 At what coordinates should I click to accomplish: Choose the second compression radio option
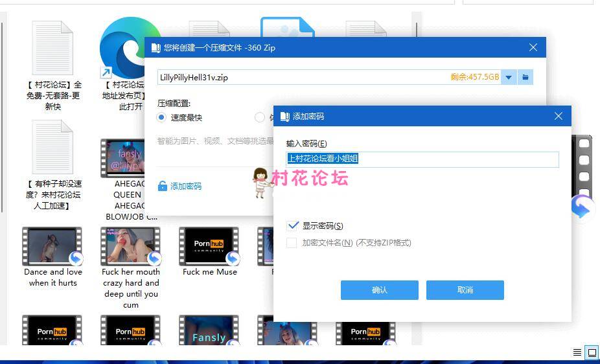click(x=260, y=117)
